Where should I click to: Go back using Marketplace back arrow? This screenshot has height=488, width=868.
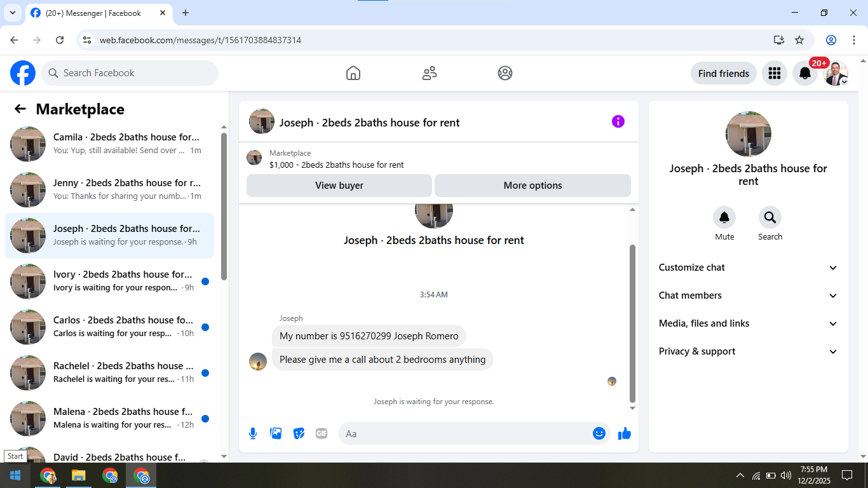[x=20, y=109]
